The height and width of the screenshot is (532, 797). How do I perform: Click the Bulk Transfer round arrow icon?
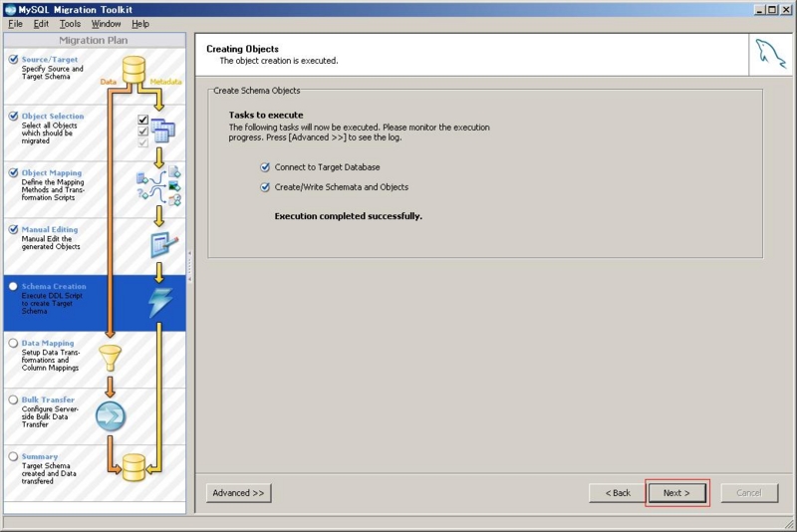111,416
